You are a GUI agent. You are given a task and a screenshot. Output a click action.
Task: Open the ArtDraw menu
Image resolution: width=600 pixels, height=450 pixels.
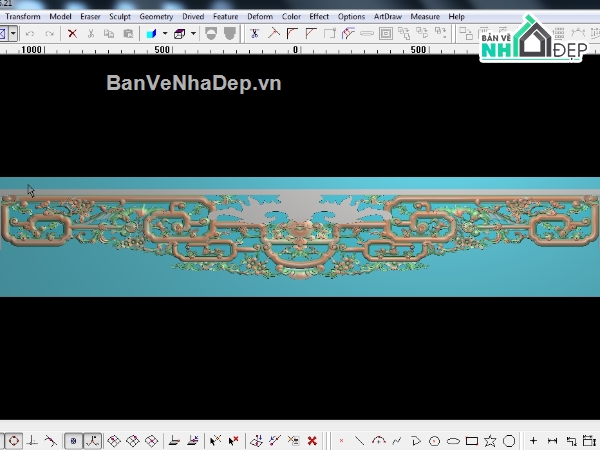coord(388,16)
